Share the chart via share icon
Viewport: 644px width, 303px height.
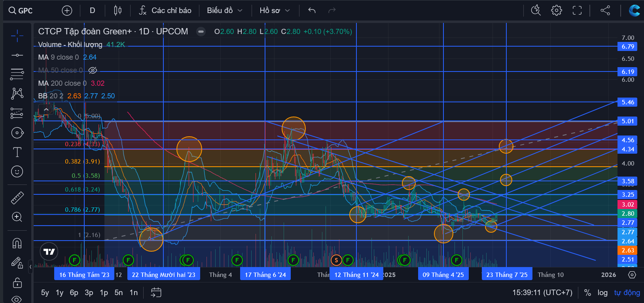click(605, 11)
